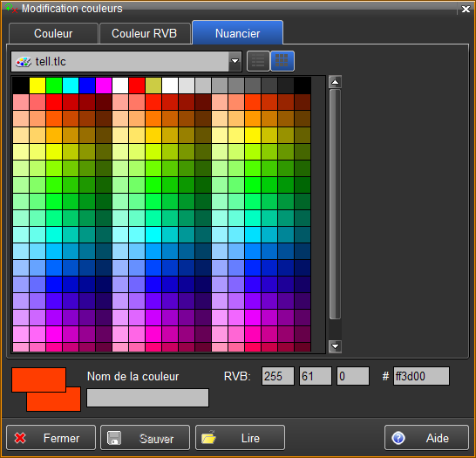This screenshot has height=458, width=476.
Task: Pick the magenta swatch in top row
Action: pos(104,85)
